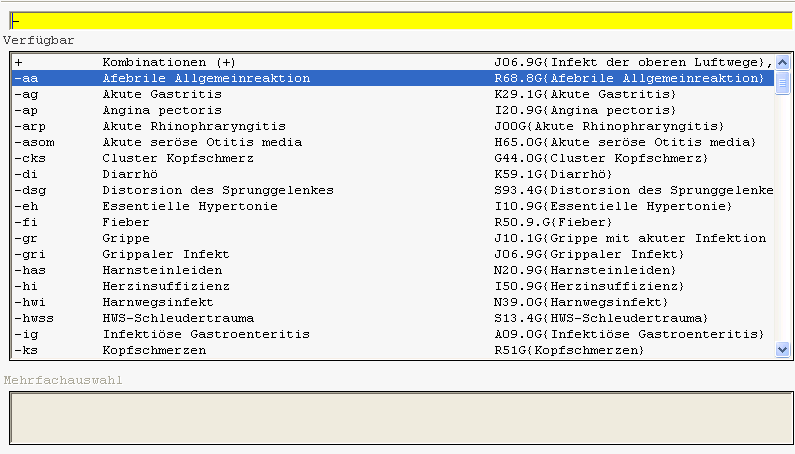Pick Distorsion des Sprunggelenkes entry
Image resolution: width=795 pixels, height=454 pixels.
click(x=393, y=190)
